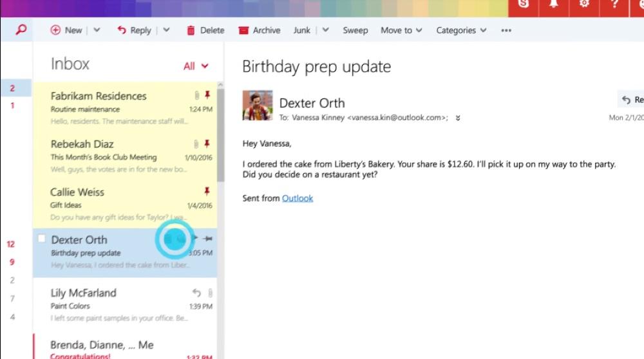Open the Move to dropdown
The width and height of the screenshot is (644, 359).
pyautogui.click(x=401, y=30)
